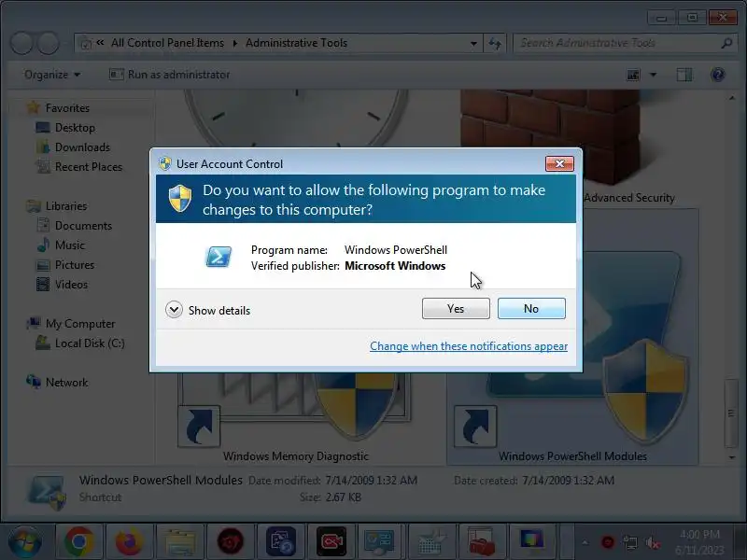Open the change view dropdown arrow
Viewport: 747px width, 560px height.
[x=653, y=75]
